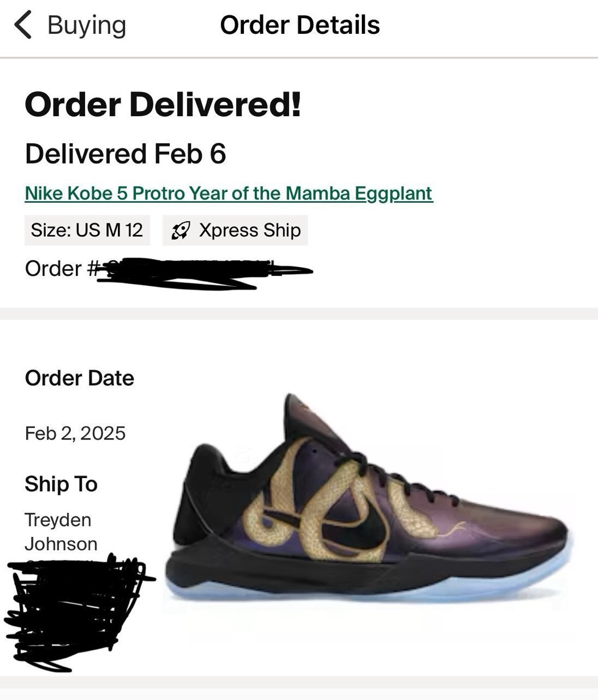
Task: Tap the Ship To heading
Action: 61,484
